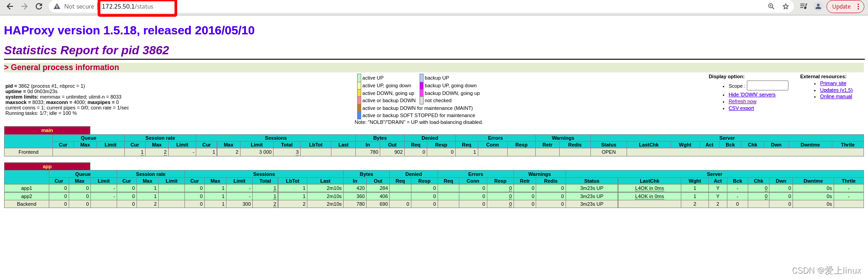Click the browser Update button
Image resolution: width=868 pixels, height=279 pixels.
point(845,6)
